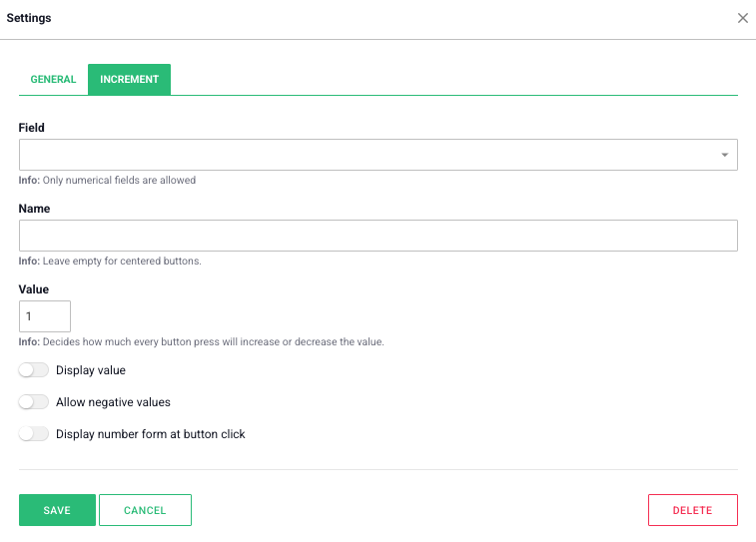Screen dimensions: 756x542
Task: Click the "Display value" label text
Action: point(91,370)
